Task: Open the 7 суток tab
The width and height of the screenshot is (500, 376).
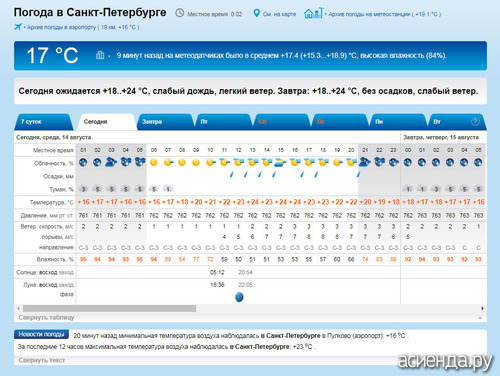Action: (x=43, y=122)
